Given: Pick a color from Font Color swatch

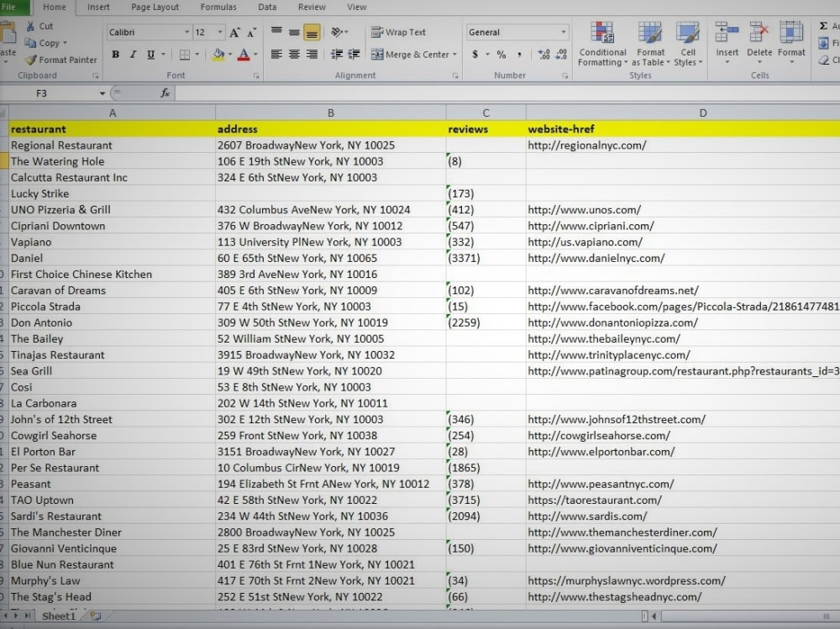Looking at the screenshot, I should (x=245, y=53).
